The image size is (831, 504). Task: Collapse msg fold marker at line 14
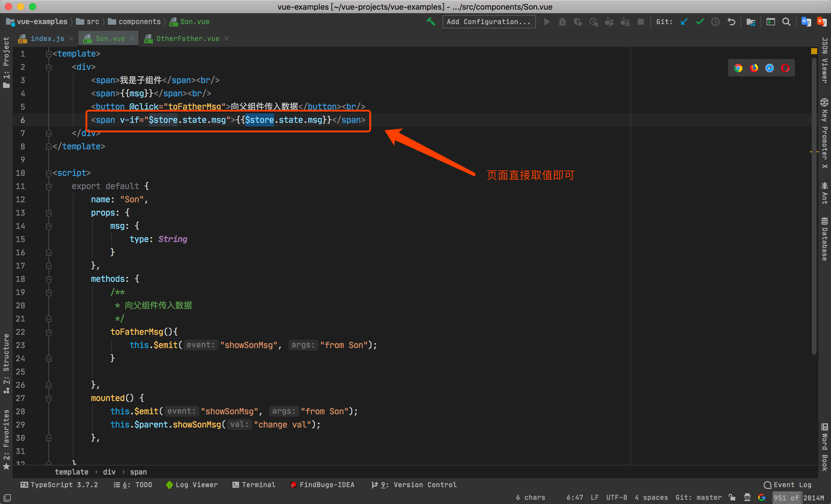[x=48, y=226]
